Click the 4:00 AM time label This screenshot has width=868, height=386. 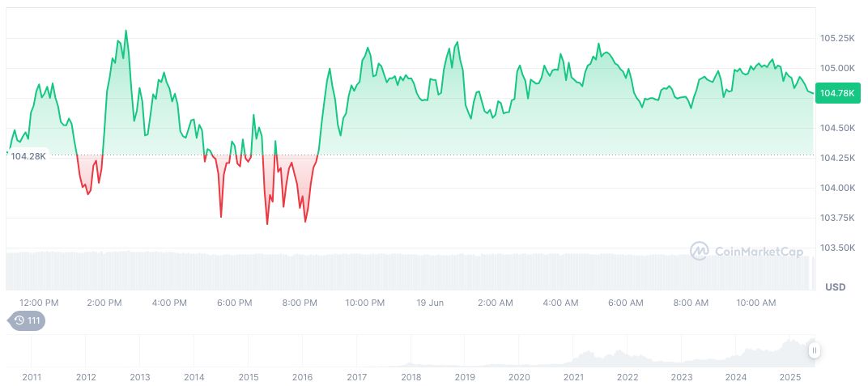click(560, 303)
